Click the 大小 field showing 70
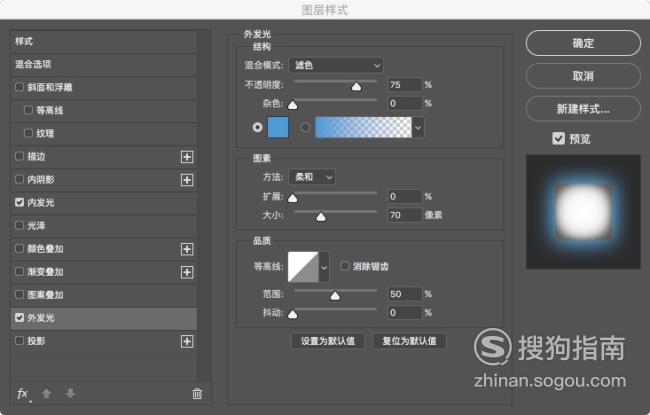Screen dimensions: 650x415 point(405,215)
